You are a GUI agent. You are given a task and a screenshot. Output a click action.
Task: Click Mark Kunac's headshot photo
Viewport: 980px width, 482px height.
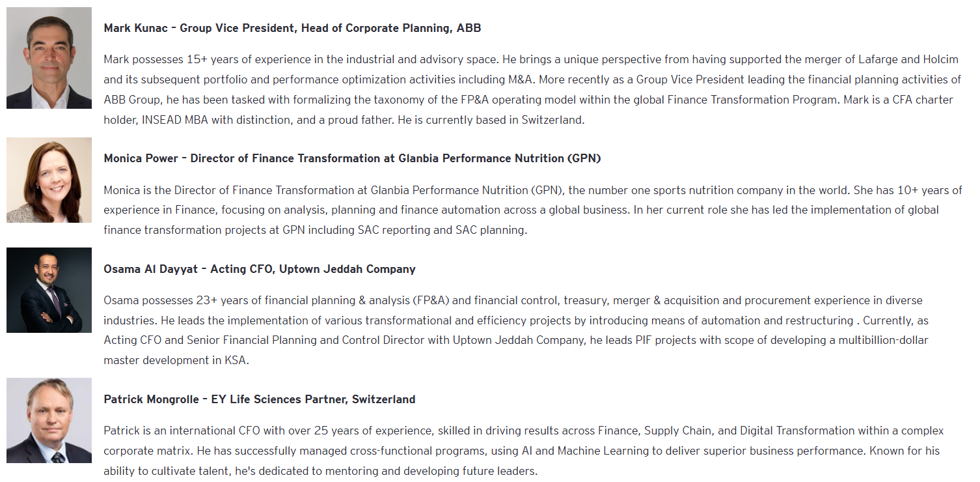(49, 58)
